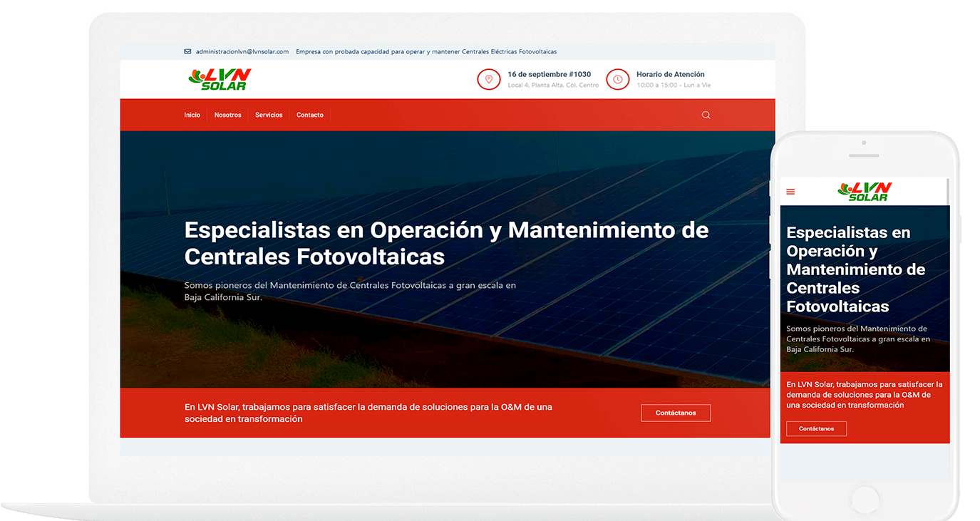The image size is (980, 521).
Task: Open search using the magnifier icon
Action: 706,114
